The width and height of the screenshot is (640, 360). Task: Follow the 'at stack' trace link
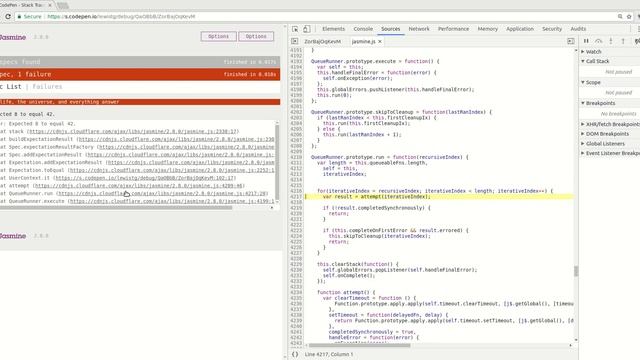[133, 131]
